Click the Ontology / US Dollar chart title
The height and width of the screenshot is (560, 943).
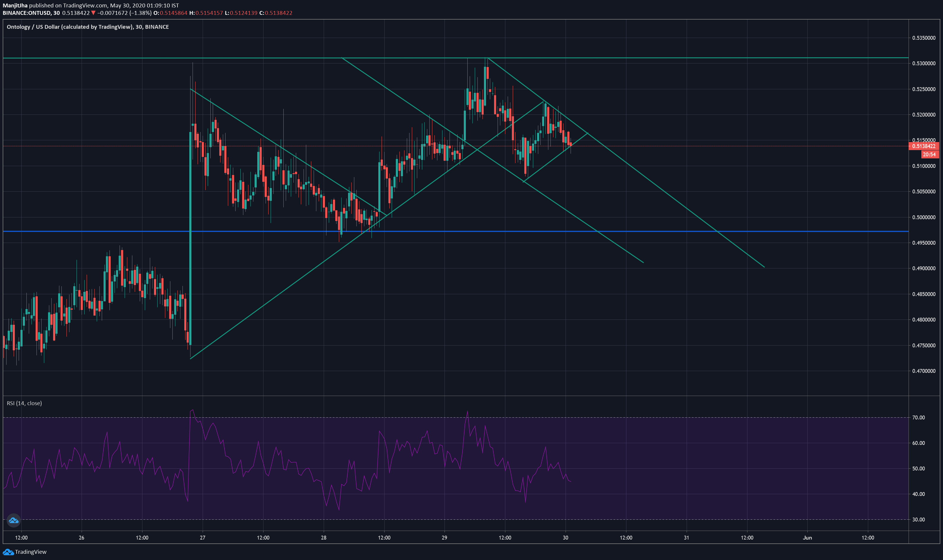click(88, 27)
